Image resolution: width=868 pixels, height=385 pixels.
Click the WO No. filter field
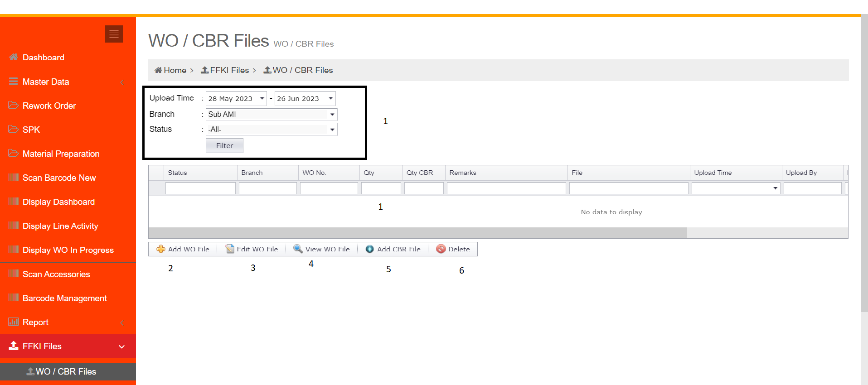click(x=329, y=188)
